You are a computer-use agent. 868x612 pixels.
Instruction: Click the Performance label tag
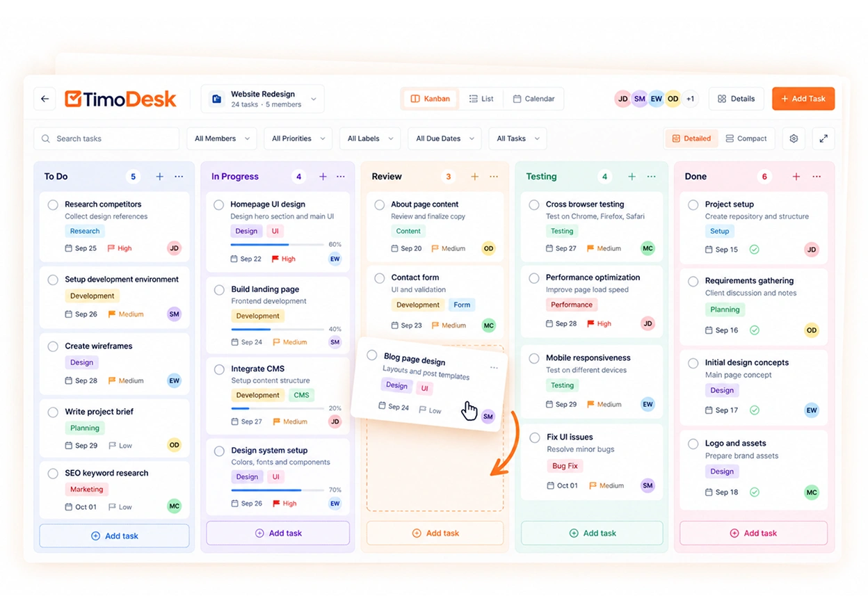[x=572, y=305]
